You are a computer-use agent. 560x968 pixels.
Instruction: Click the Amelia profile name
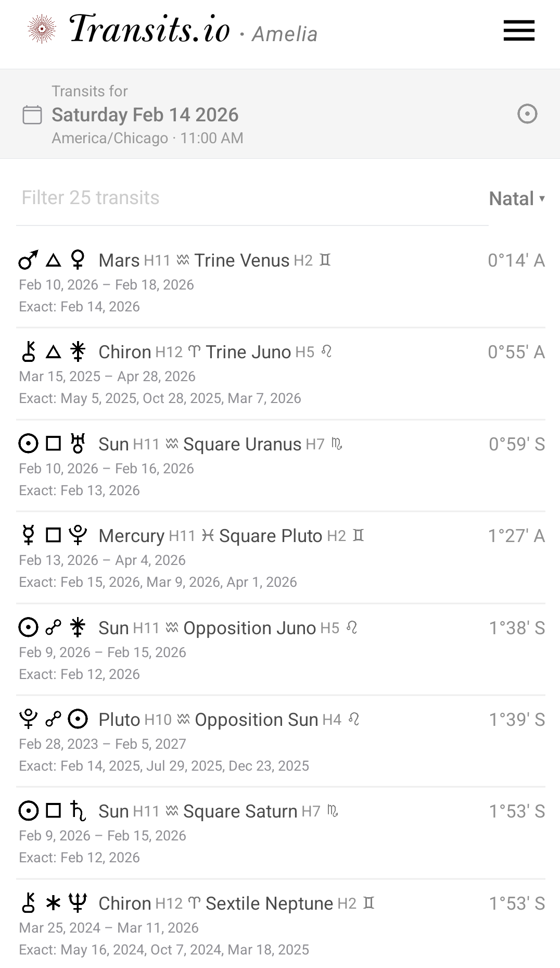(284, 34)
